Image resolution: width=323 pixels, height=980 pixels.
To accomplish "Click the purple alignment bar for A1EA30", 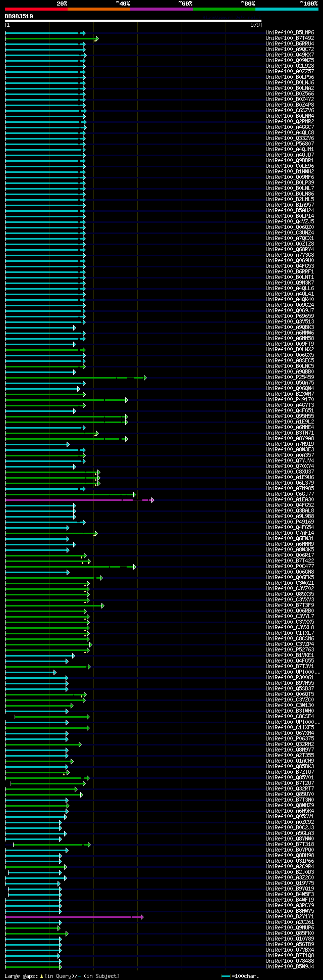I will pyautogui.click(x=80, y=500).
